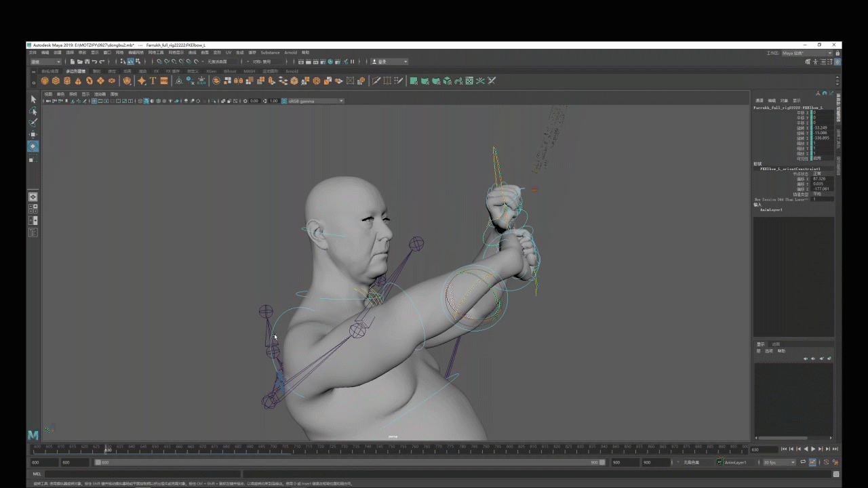Screen dimensions: 868x488
Task: Open the AnimLayer1 animation layer selector
Action: (738, 462)
